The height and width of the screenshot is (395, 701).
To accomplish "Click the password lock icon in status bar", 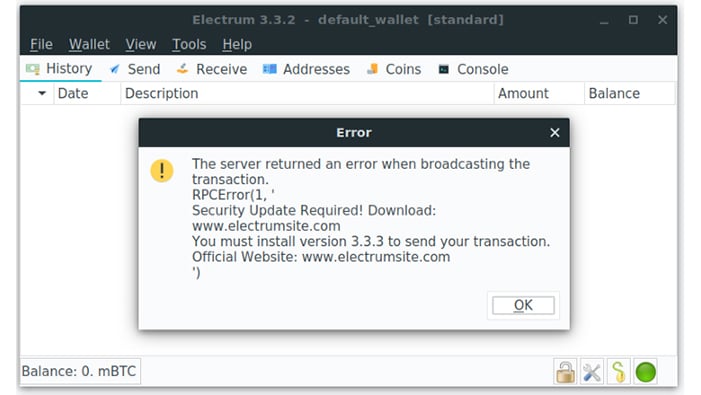I will click(565, 372).
